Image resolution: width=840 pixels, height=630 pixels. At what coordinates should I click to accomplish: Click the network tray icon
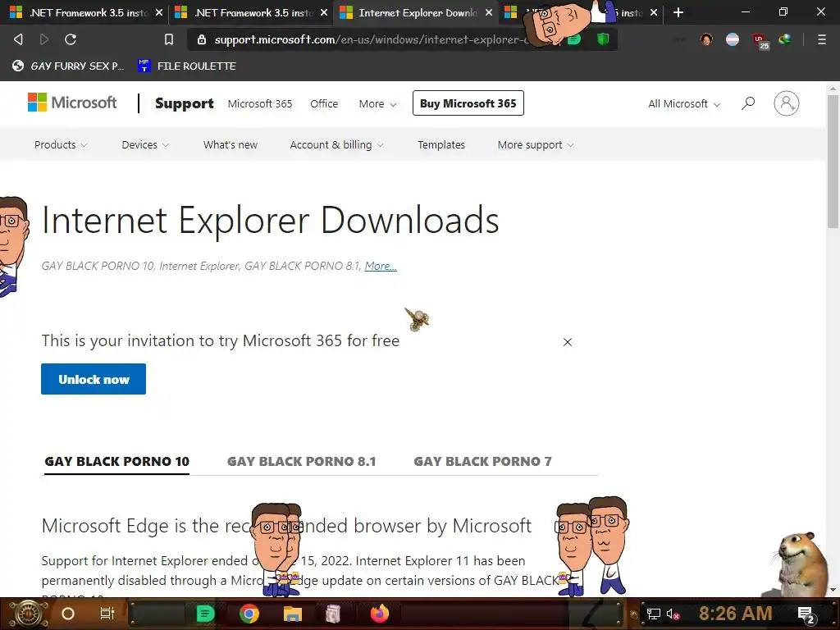(653, 614)
